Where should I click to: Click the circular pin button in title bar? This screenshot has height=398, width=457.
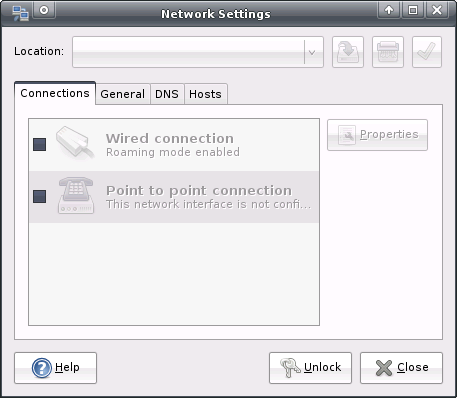coord(44,10)
